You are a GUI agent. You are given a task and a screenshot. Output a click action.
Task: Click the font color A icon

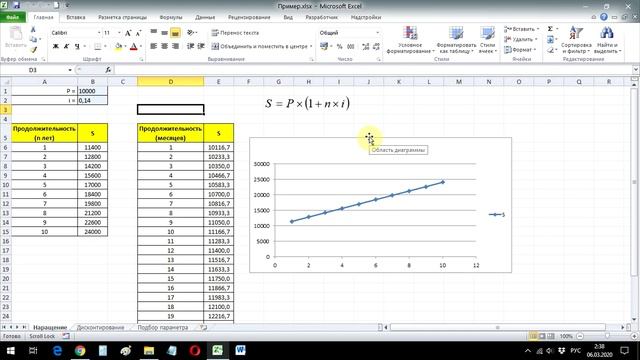pyautogui.click(x=133, y=47)
